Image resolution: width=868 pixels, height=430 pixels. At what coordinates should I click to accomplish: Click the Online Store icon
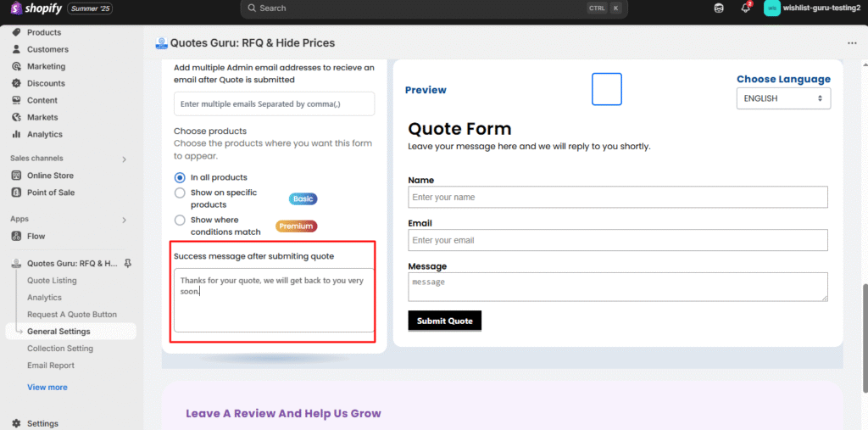tap(16, 176)
